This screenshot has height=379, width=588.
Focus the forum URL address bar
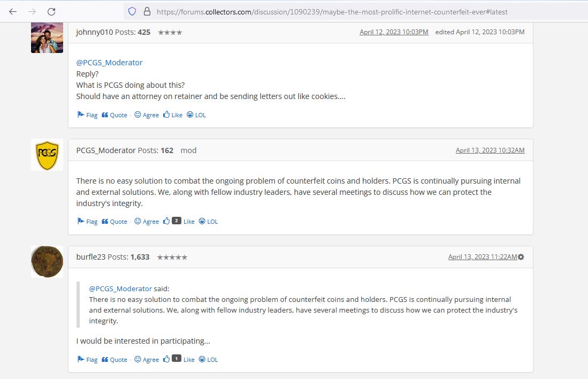(x=332, y=12)
